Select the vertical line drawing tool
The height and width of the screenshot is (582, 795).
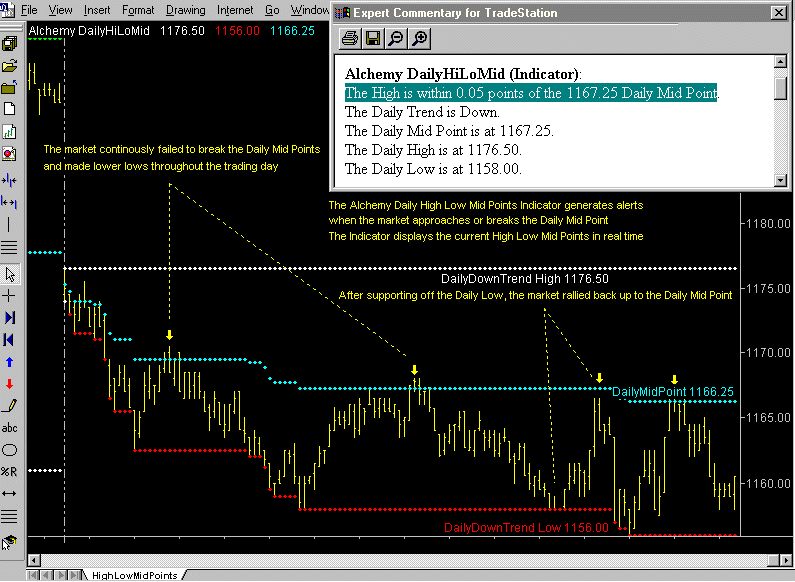(9, 224)
